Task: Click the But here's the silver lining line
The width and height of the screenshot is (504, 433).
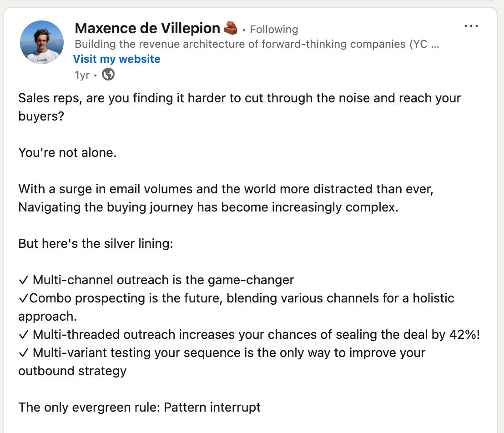Action: (x=96, y=244)
